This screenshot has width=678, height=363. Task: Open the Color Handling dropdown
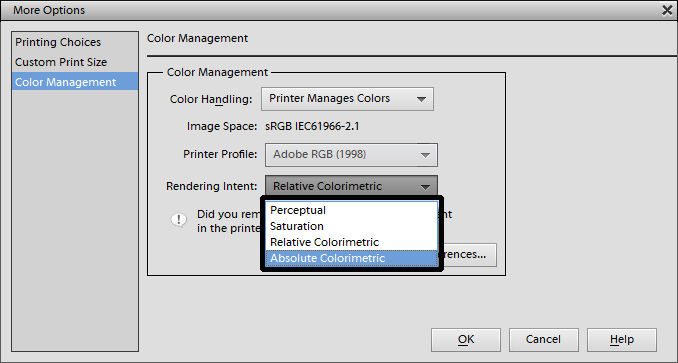[347, 99]
